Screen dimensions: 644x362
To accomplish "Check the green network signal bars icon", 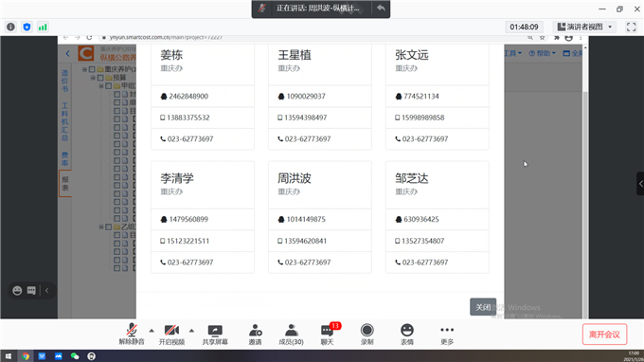I will [43, 27].
